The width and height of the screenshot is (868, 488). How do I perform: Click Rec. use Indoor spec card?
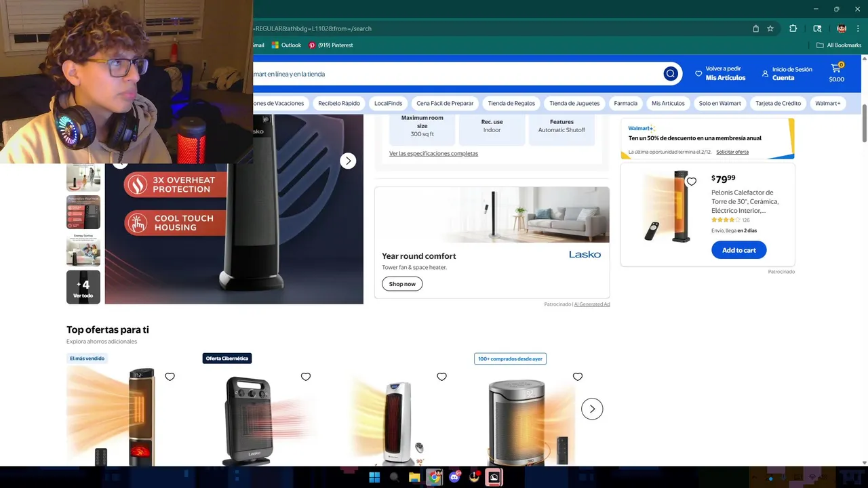492,128
